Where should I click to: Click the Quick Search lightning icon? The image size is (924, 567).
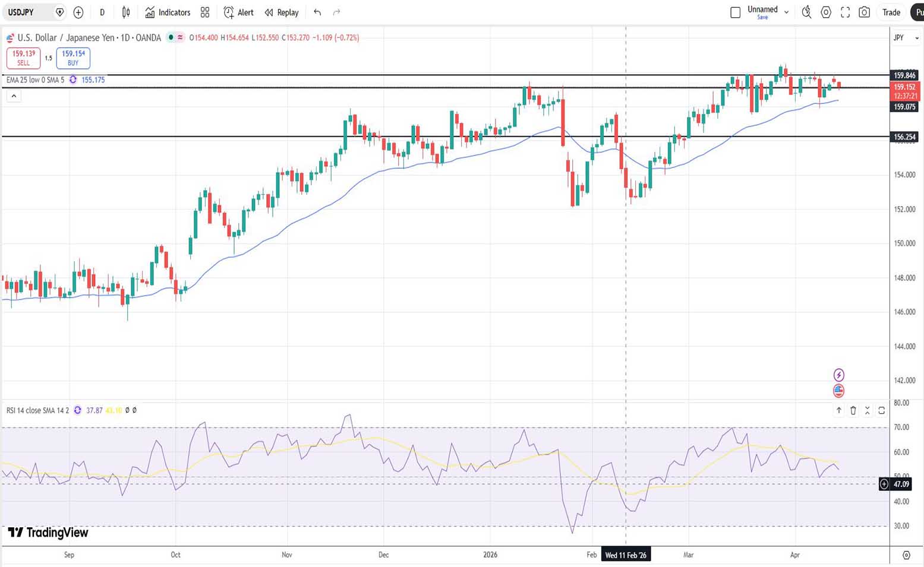[806, 12]
